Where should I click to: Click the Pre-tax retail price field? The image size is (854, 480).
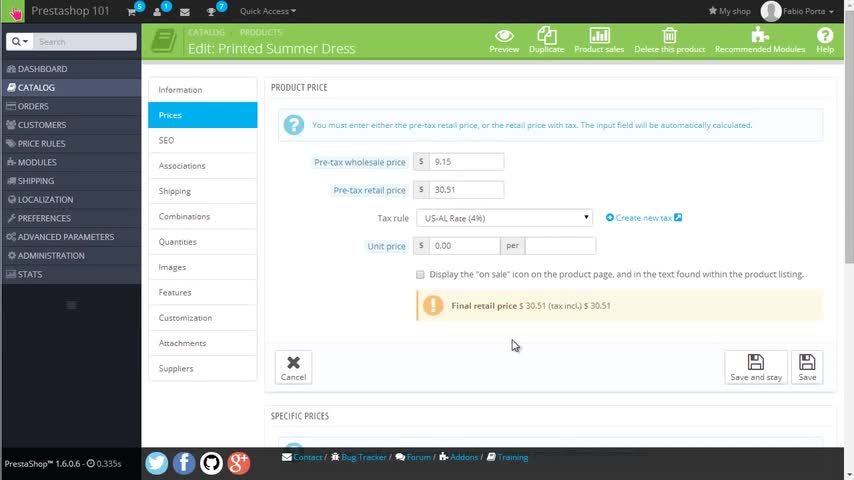tap(466, 190)
